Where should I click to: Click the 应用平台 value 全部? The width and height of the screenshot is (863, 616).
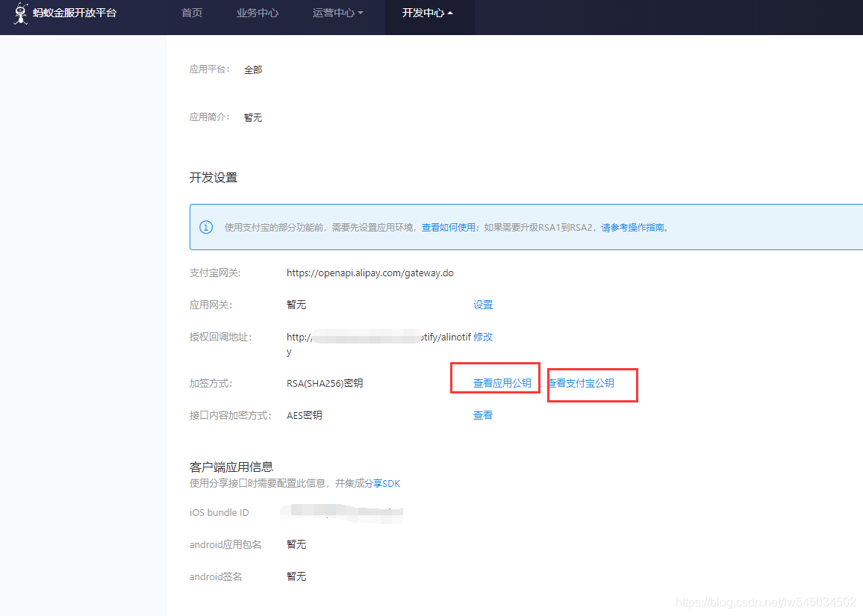pos(253,70)
